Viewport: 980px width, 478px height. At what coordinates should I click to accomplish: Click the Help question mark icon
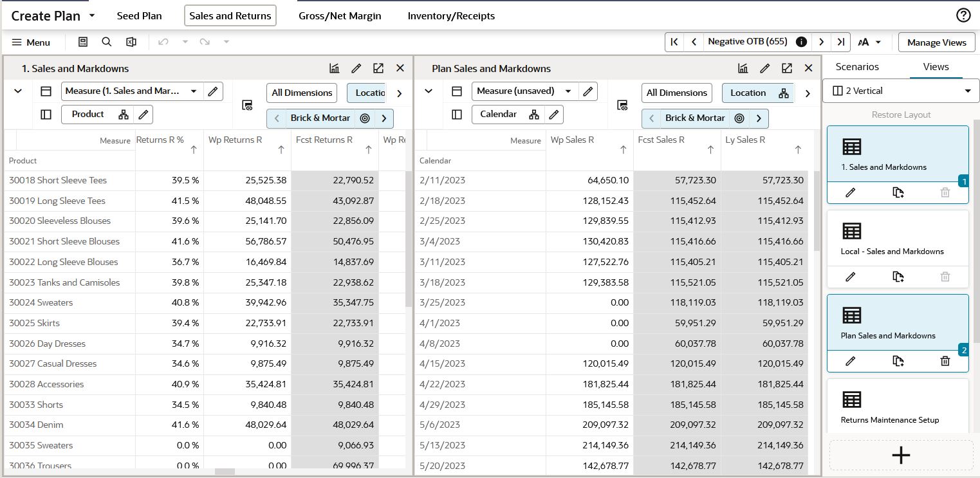point(963,15)
